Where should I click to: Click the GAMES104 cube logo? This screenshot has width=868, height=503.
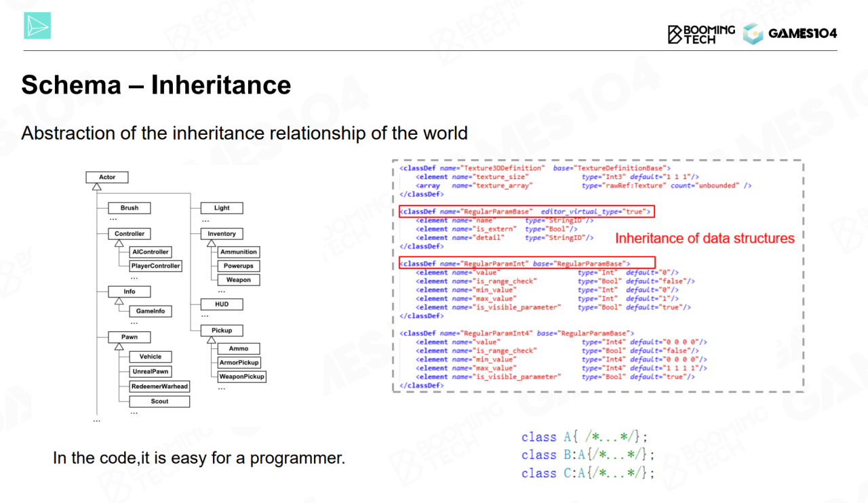click(x=753, y=34)
